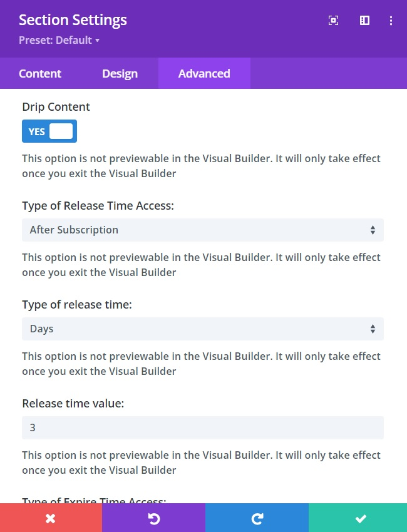Click the expand modal fullscreen icon
Screen dimensions: 407x532
tap(333, 21)
